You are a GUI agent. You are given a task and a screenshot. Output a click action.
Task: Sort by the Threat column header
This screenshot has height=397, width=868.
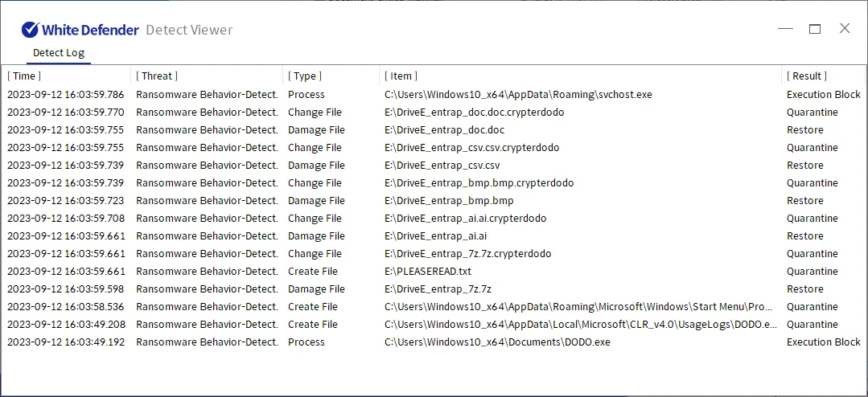(156, 76)
